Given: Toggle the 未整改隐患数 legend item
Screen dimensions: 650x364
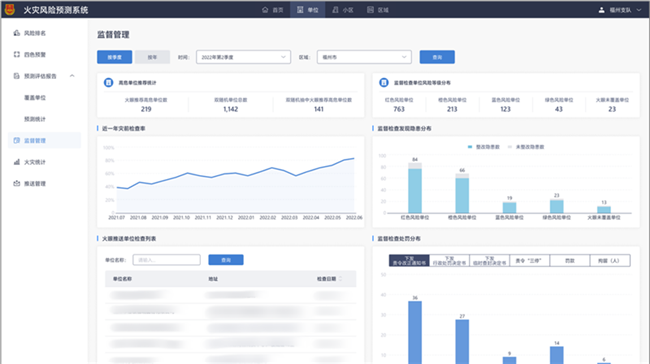Looking at the screenshot, I should 526,147.
